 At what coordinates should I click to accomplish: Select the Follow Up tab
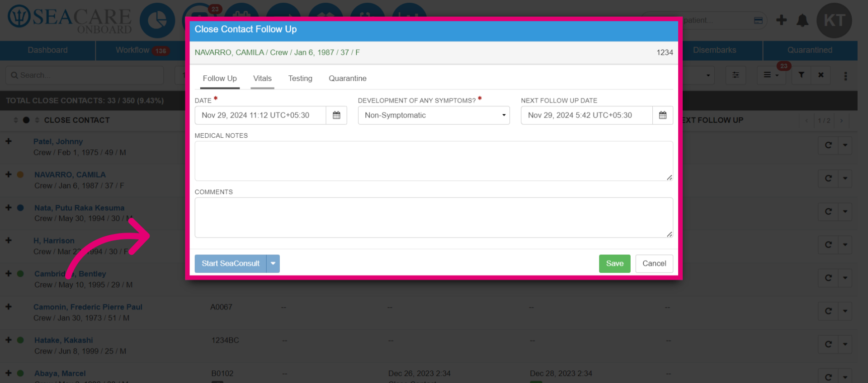pos(220,79)
